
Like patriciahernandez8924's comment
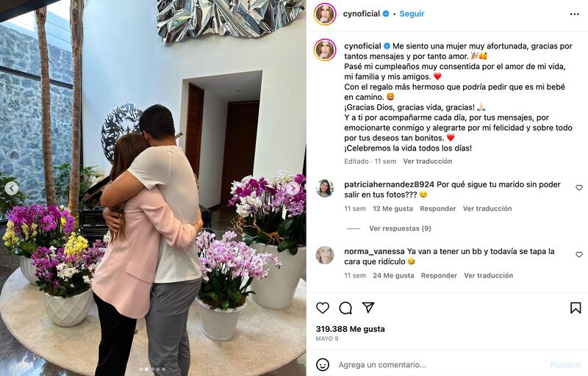579,187
